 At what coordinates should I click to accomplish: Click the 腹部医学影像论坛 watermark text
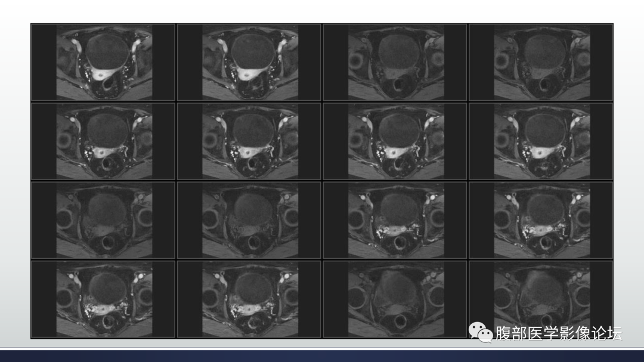pos(559,333)
